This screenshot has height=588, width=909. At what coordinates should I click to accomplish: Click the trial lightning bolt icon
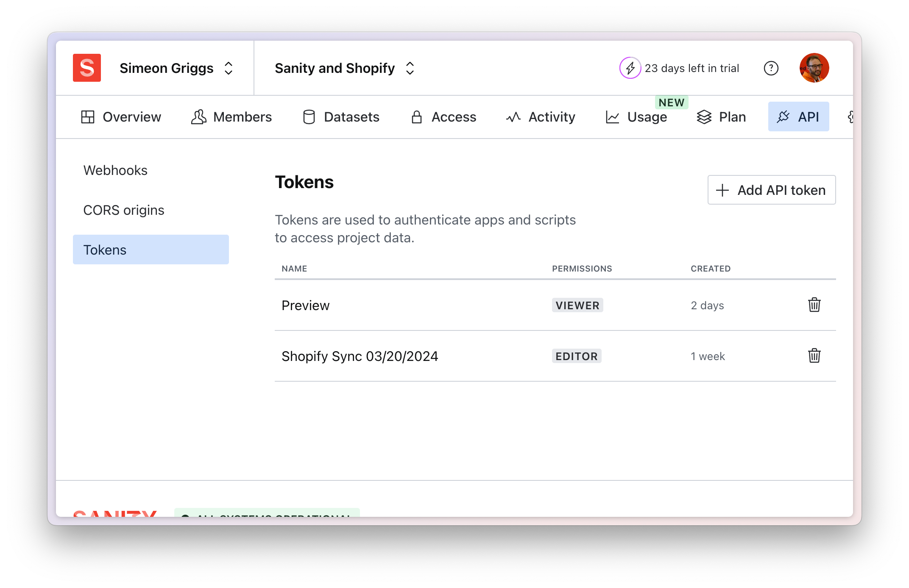(630, 68)
